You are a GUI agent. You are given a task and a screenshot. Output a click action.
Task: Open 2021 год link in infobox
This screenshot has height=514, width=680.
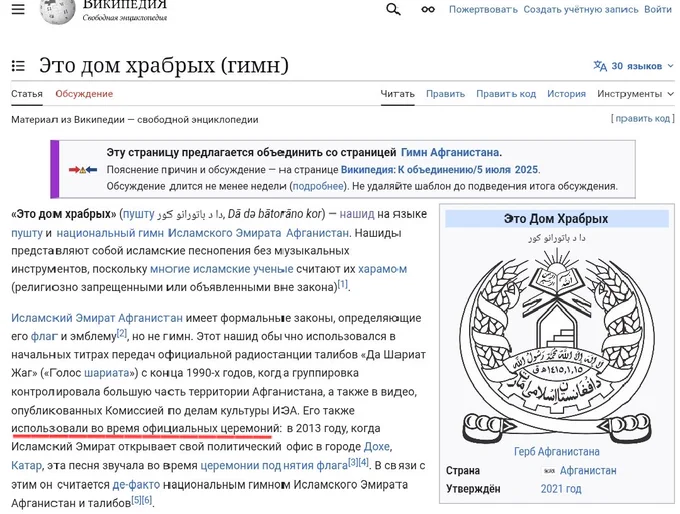coord(561,489)
